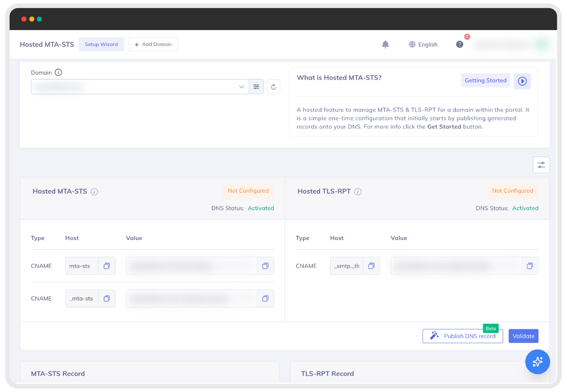Click the mta-sts host field
This screenshot has height=392, width=567.
(82, 266)
